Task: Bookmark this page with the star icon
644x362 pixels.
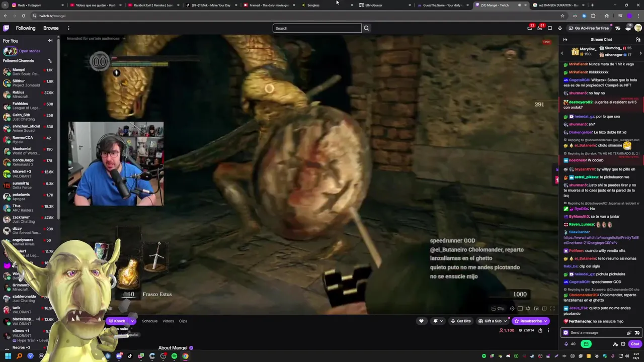Action: tap(562, 16)
